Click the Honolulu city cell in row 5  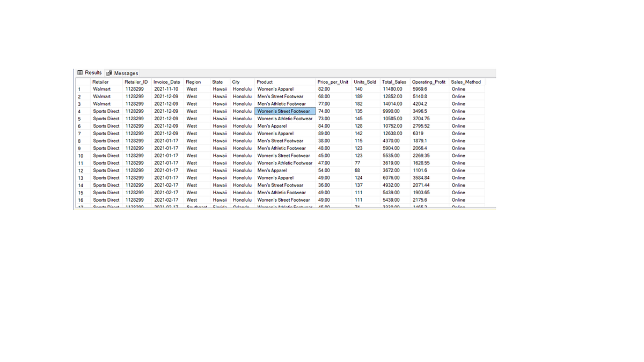241,119
